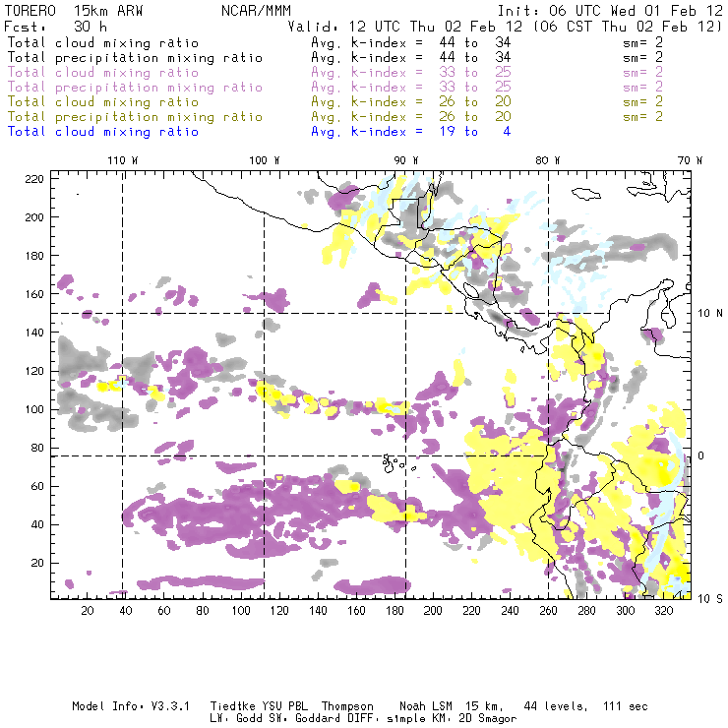Screen dimensions: 728x728
Task: Click the "Noah LSM" model text
Action: [426, 706]
